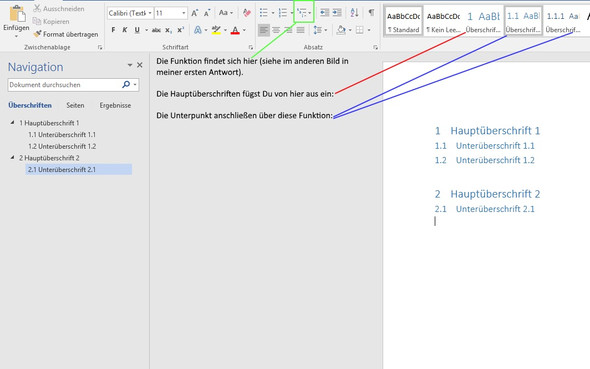Click the shading paint bucket icon
Viewport: 590px width, 369px height.
click(341, 30)
